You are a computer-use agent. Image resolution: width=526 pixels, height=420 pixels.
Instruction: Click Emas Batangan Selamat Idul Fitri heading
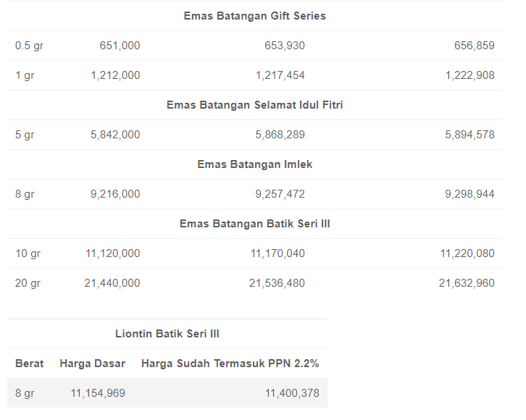254,105
